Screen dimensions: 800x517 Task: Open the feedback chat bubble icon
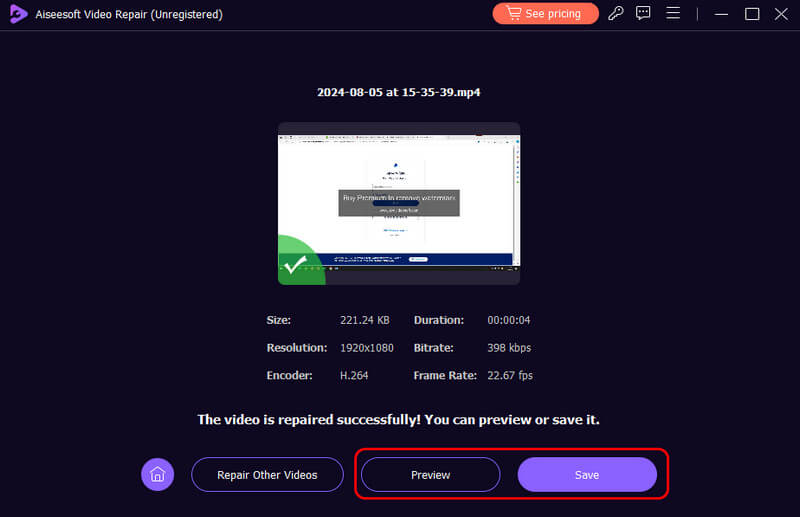click(644, 14)
